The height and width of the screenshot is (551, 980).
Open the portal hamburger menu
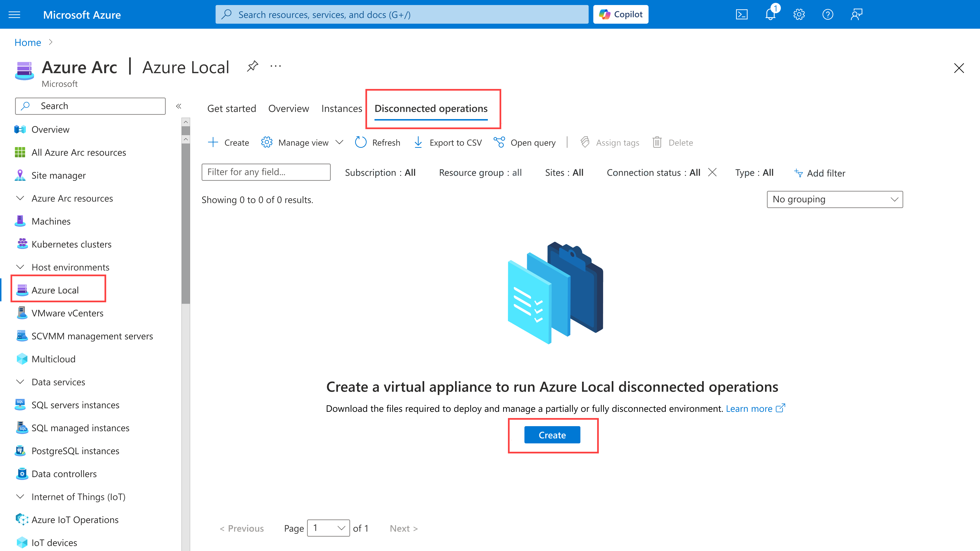click(14, 14)
